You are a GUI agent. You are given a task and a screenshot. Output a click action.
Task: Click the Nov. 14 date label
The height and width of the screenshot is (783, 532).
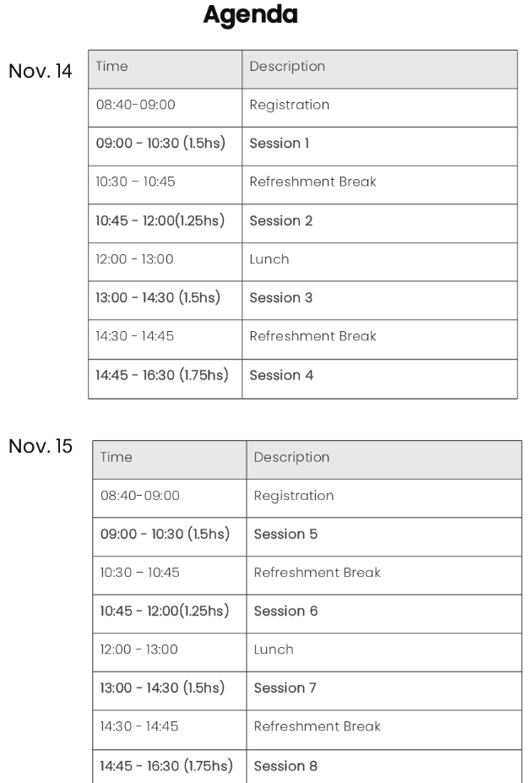click(x=40, y=69)
